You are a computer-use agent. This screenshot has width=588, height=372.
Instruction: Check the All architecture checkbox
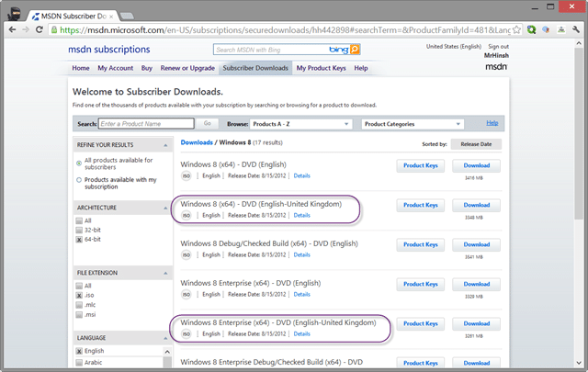(x=79, y=220)
